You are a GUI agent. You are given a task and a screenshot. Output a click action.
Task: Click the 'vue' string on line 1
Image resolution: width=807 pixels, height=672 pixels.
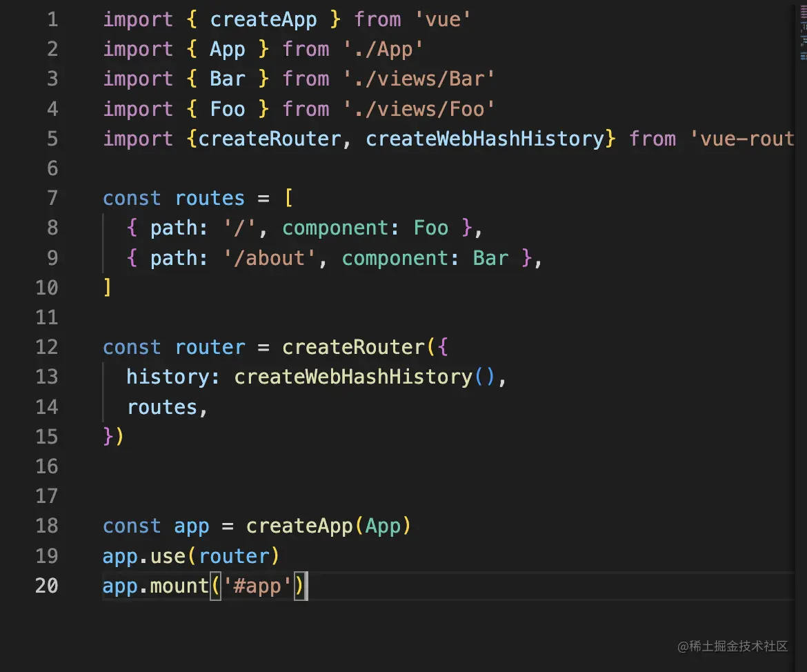[442, 19]
